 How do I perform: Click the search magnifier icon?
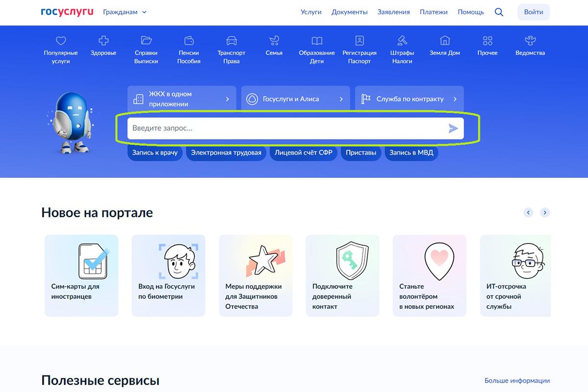[x=499, y=12]
